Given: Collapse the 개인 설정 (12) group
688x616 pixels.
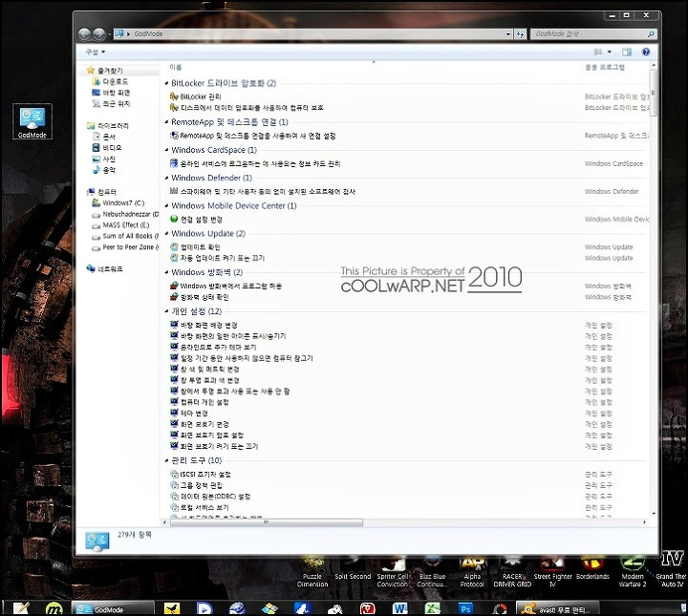Looking at the screenshot, I should click(166, 311).
